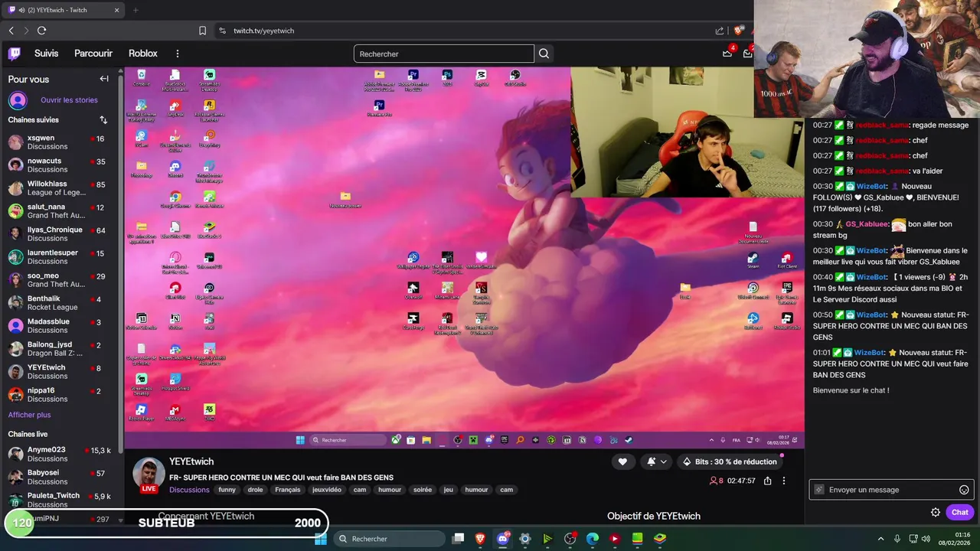Viewport: 980px width, 551px height.
Task: Open Bailong_jysd channel in sidebar
Action: [x=60, y=349]
